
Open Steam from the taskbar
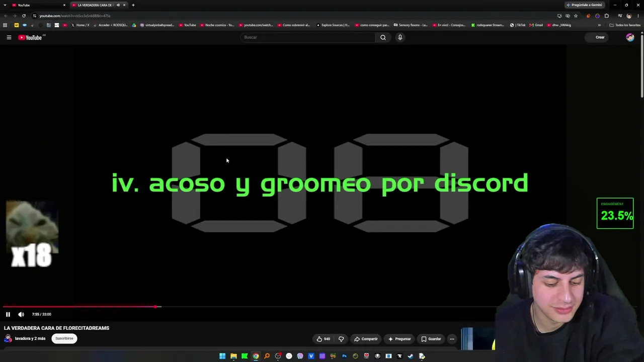411,356
